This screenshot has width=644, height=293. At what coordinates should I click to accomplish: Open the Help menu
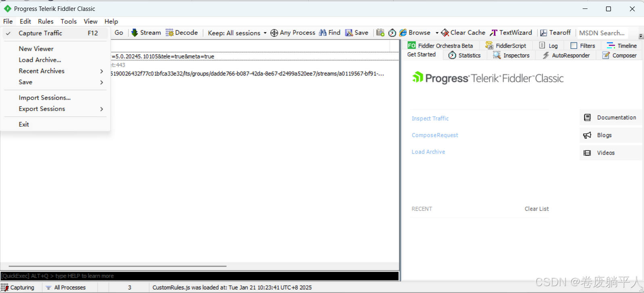tap(111, 21)
